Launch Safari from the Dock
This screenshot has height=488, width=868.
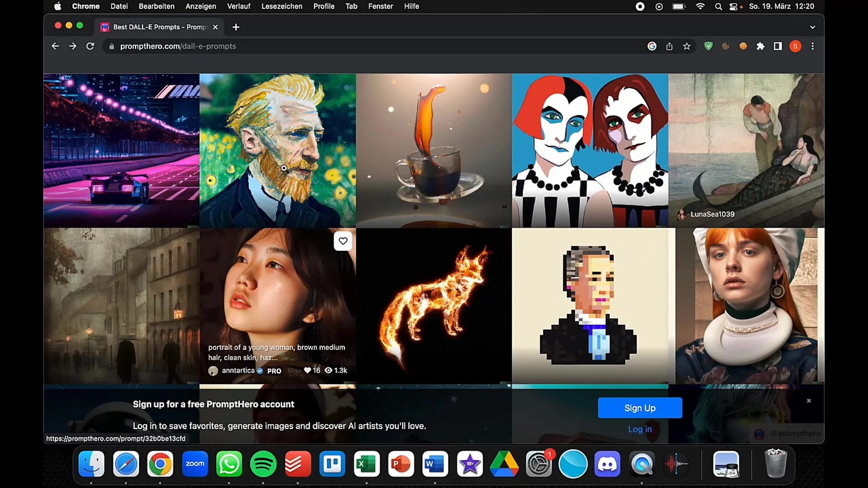coord(126,464)
